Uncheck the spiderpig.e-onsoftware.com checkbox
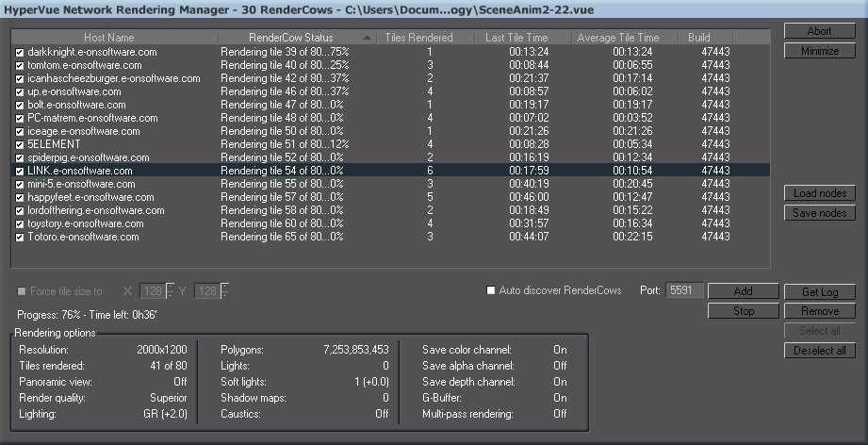The width and height of the screenshot is (868, 445). click(x=20, y=158)
